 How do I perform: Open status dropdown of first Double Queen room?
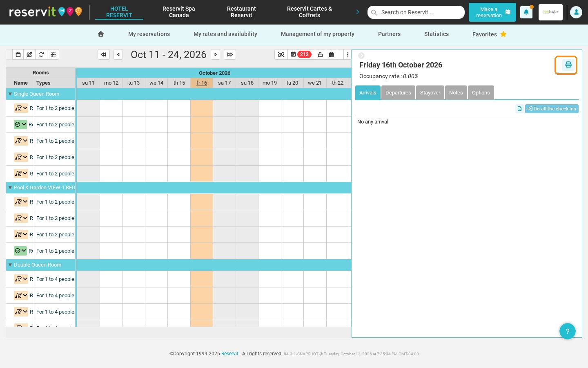click(x=21, y=279)
